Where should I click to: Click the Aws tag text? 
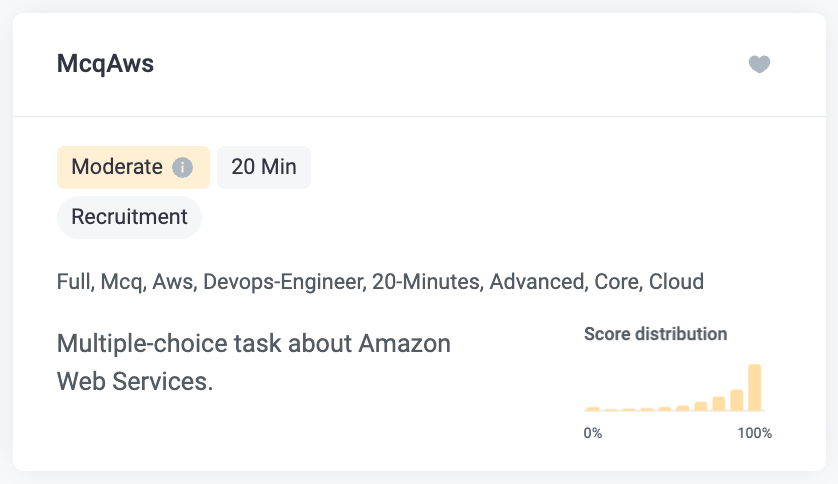click(x=172, y=282)
